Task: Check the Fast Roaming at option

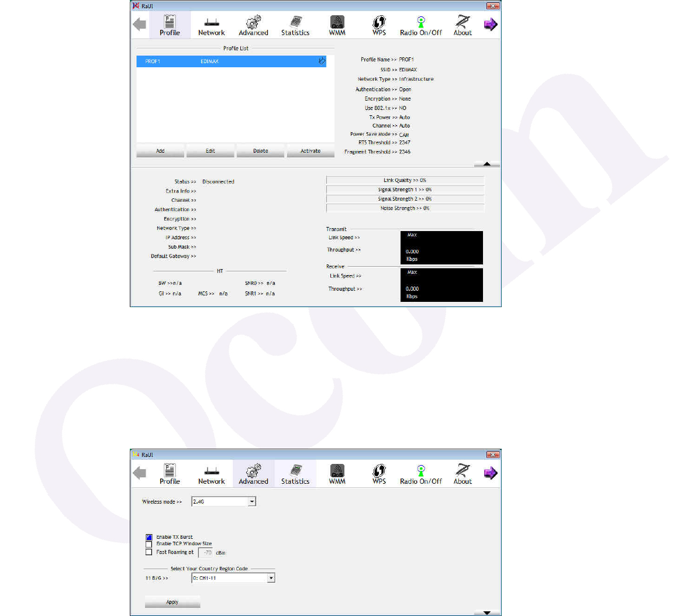Action: click(149, 552)
